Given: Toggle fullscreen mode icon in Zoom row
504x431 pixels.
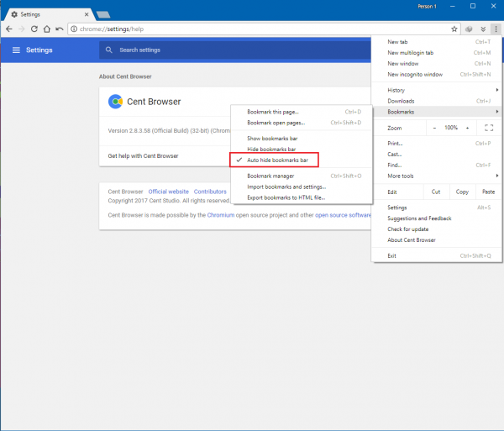Looking at the screenshot, I should coord(489,128).
